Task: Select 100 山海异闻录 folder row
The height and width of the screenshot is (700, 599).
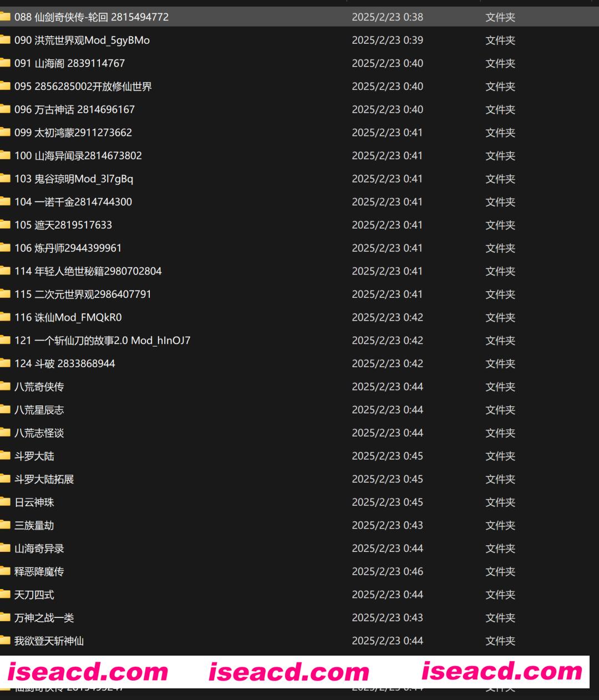Action: tap(78, 156)
